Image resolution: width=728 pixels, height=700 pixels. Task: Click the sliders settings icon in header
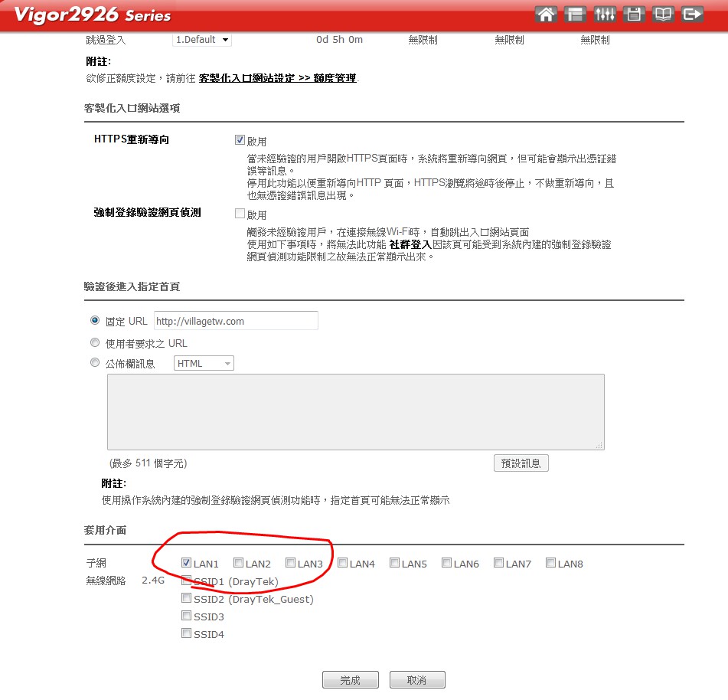click(604, 15)
